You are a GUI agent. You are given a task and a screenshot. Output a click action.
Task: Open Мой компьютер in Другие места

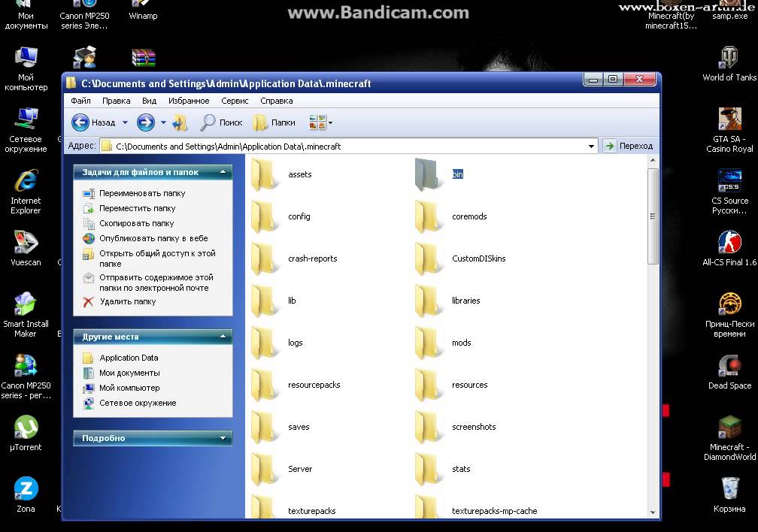129,388
